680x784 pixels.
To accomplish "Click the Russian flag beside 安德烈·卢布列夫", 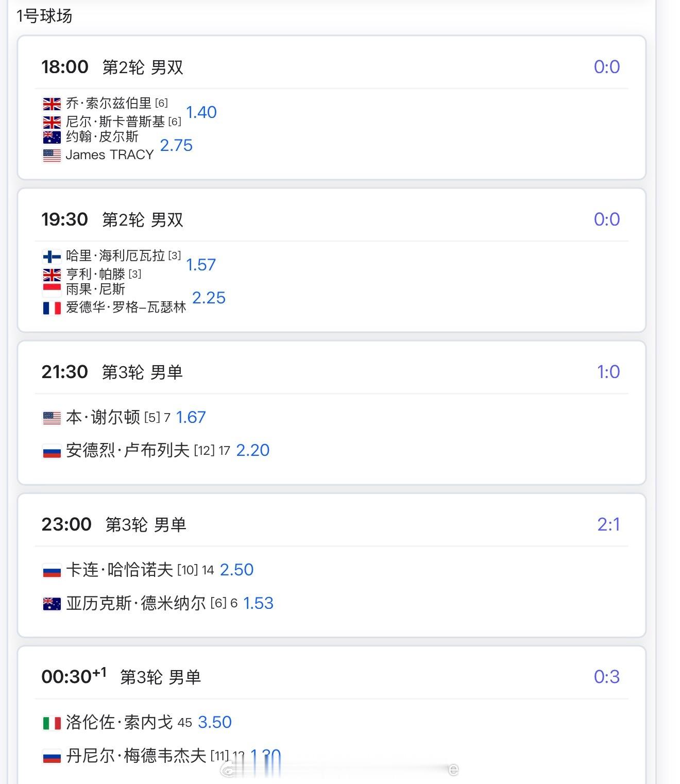I will (x=52, y=451).
